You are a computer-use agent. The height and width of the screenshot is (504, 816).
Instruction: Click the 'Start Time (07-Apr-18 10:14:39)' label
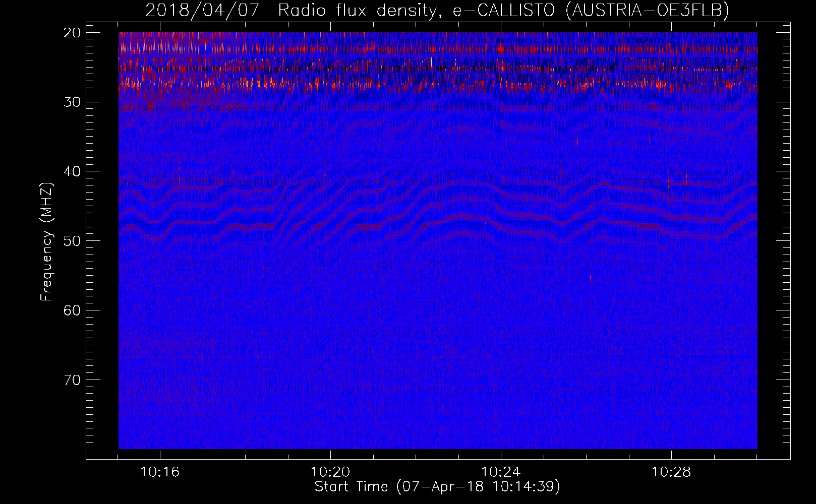click(437, 487)
